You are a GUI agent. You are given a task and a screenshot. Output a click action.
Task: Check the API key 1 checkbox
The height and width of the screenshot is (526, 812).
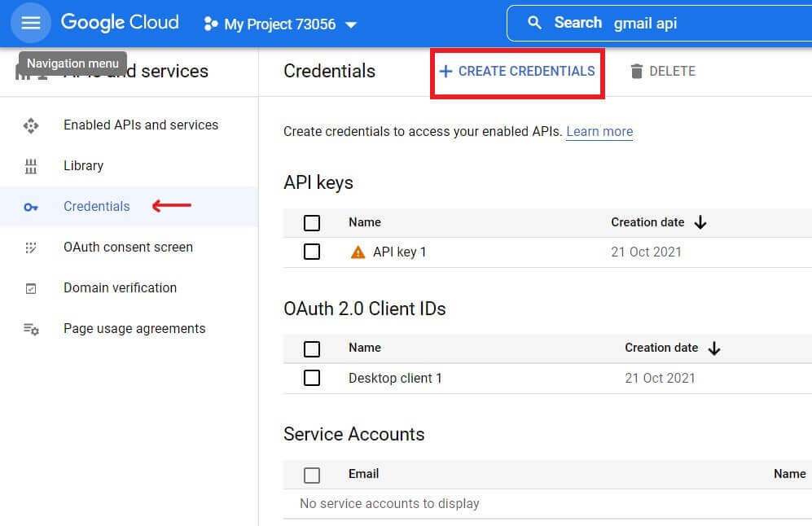[x=312, y=252]
